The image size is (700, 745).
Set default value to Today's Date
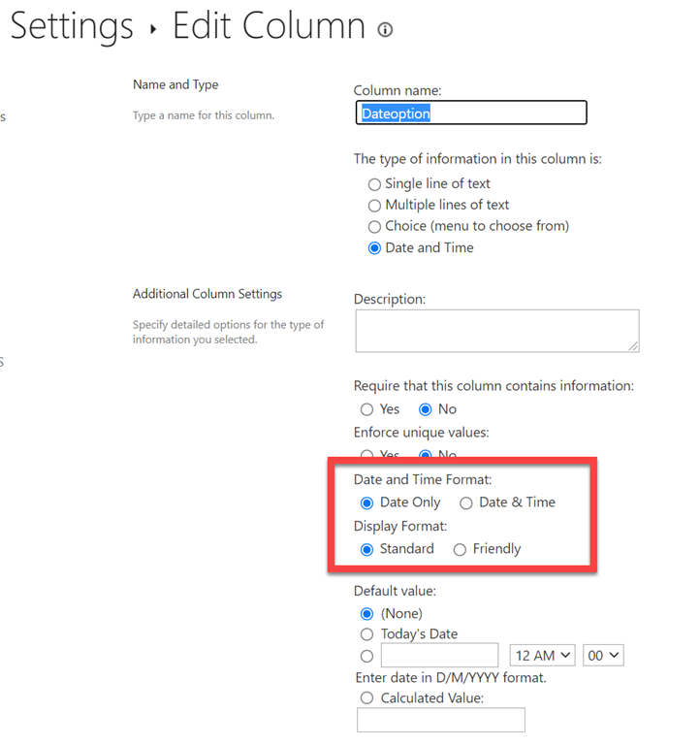click(366, 634)
